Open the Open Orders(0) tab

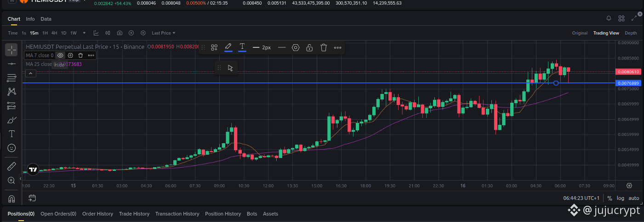[x=58, y=214]
